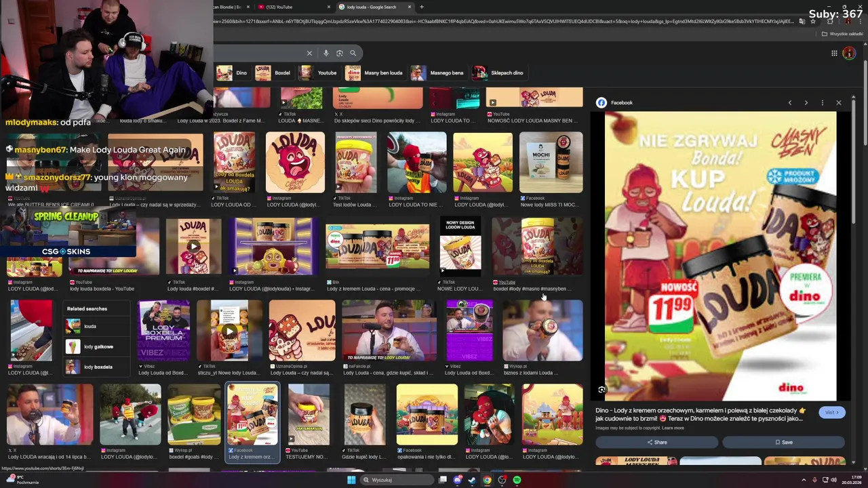868x488 pixels.
Task: Click the Lens search icon on preview image
Action: click(601, 390)
